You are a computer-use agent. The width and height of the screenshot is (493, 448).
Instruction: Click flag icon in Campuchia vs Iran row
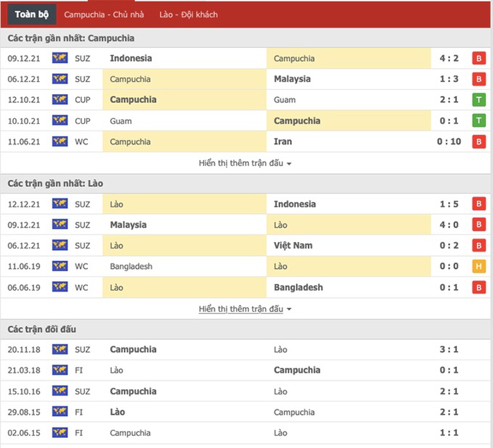(x=59, y=142)
